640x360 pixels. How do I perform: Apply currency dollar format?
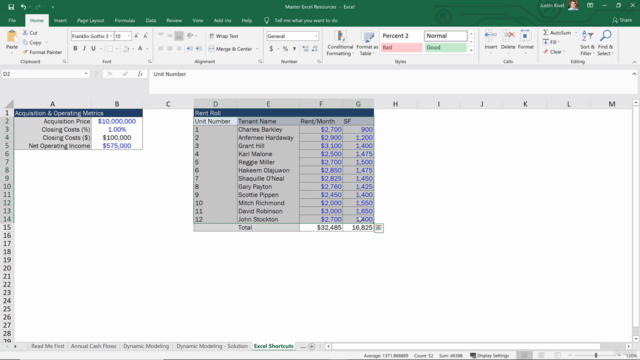coord(271,49)
